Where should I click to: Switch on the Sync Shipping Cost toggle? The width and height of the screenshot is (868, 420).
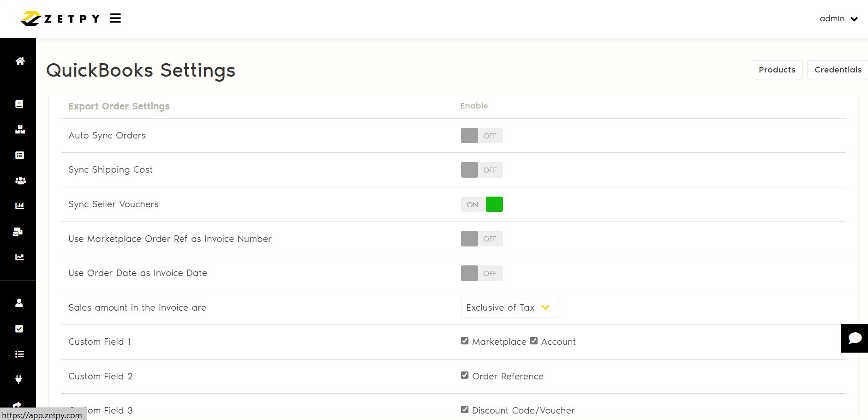coord(481,170)
